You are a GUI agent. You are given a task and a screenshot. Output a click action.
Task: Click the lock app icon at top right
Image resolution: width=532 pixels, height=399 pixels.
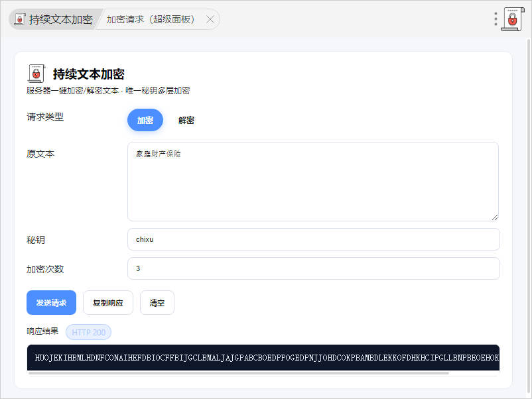pos(511,19)
